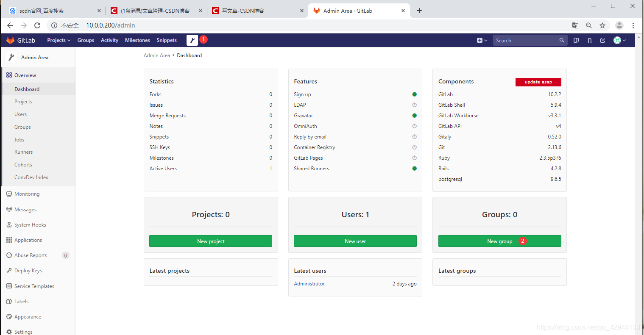Click the New project button
The height and width of the screenshot is (335, 644).
click(211, 241)
